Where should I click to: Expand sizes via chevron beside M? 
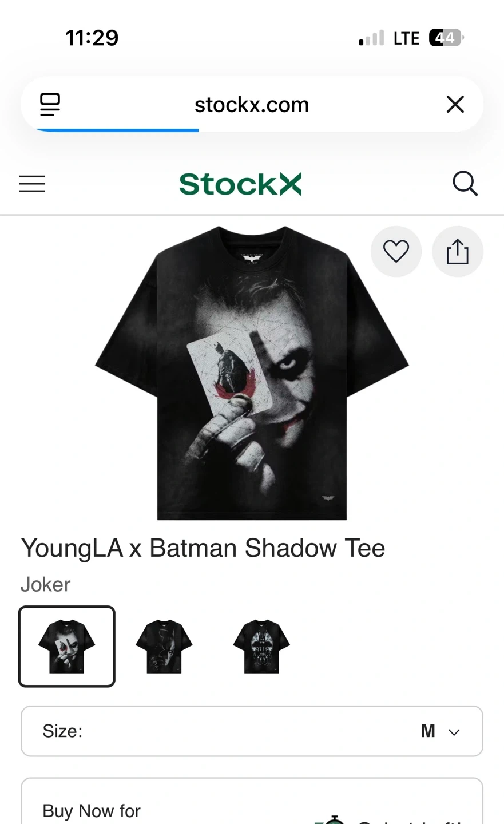[x=454, y=732]
